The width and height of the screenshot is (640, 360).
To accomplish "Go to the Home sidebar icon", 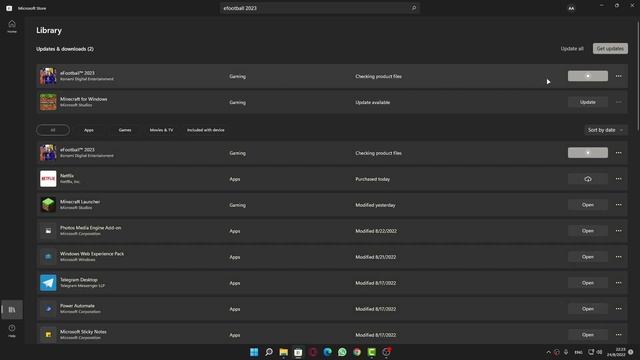I will pyautogui.click(x=12, y=26).
